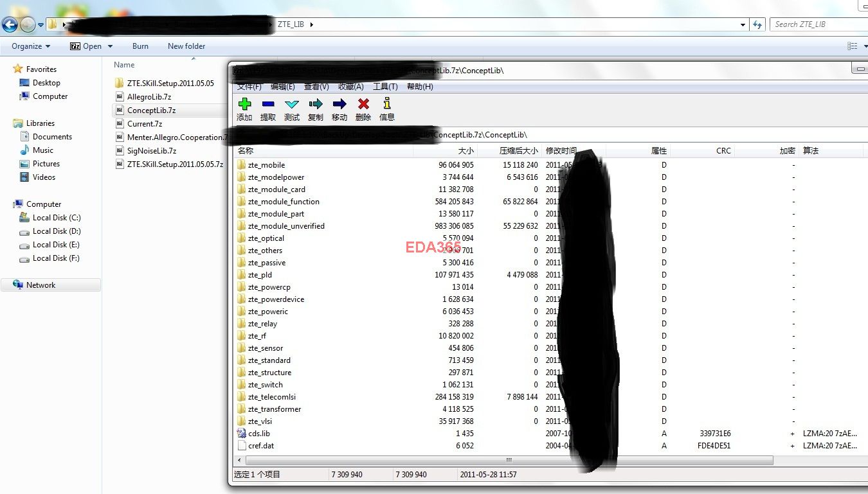Open the dropdown arrow next to Open
The image size is (868, 494).
(x=110, y=46)
